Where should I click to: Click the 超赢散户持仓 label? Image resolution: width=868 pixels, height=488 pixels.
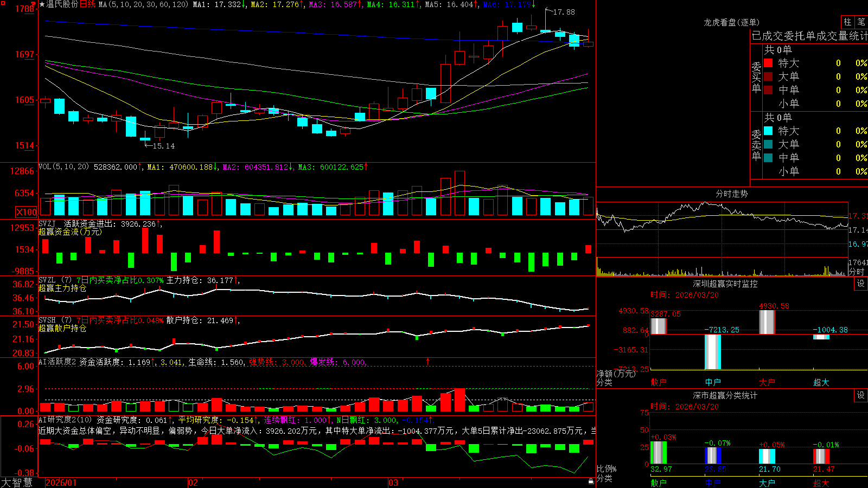62,328
